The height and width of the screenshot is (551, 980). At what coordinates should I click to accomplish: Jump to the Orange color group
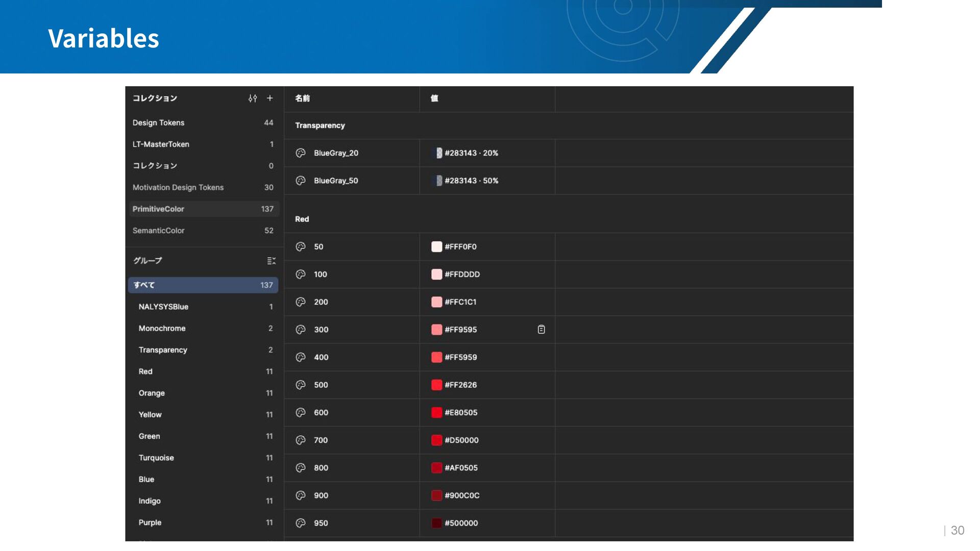[x=152, y=393]
